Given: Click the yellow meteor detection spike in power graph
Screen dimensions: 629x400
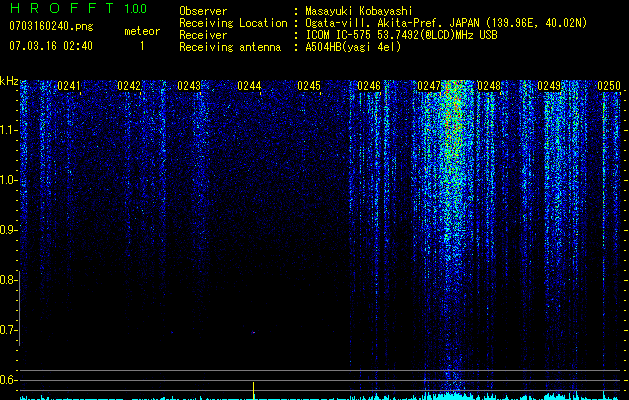Looking at the screenshot, I should (x=254, y=391).
